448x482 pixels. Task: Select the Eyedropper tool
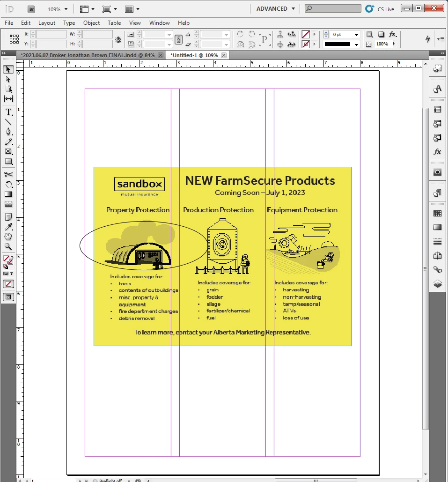(8, 227)
